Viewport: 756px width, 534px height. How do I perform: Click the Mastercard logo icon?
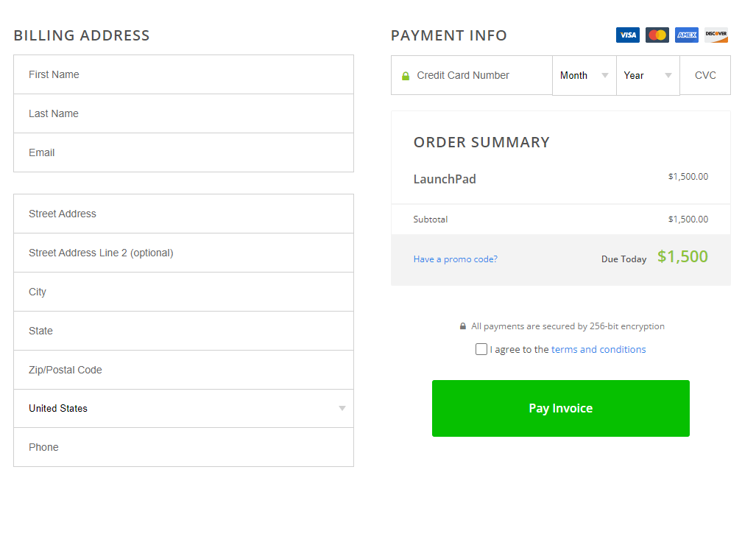(657, 35)
